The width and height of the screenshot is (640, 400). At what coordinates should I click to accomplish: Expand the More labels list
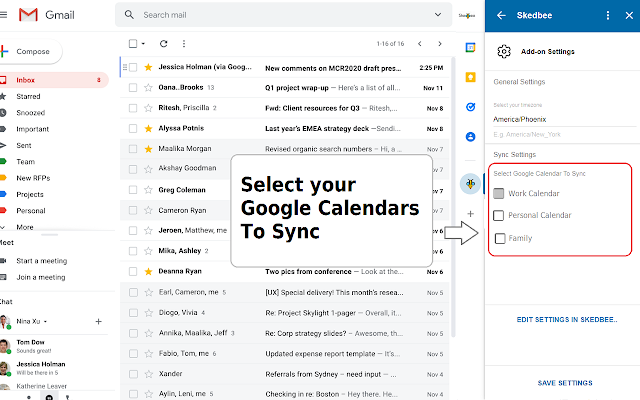[x=24, y=227]
